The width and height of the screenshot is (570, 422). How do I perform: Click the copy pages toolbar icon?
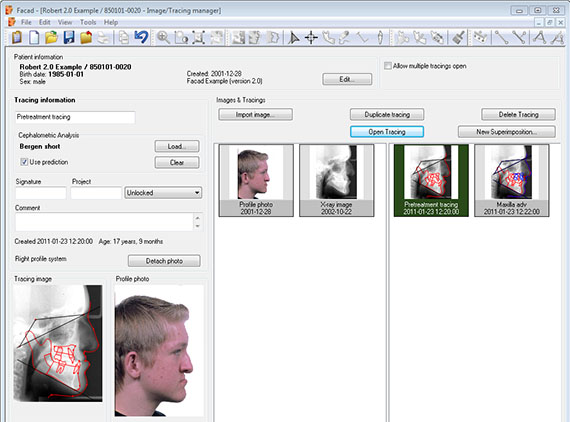124,37
